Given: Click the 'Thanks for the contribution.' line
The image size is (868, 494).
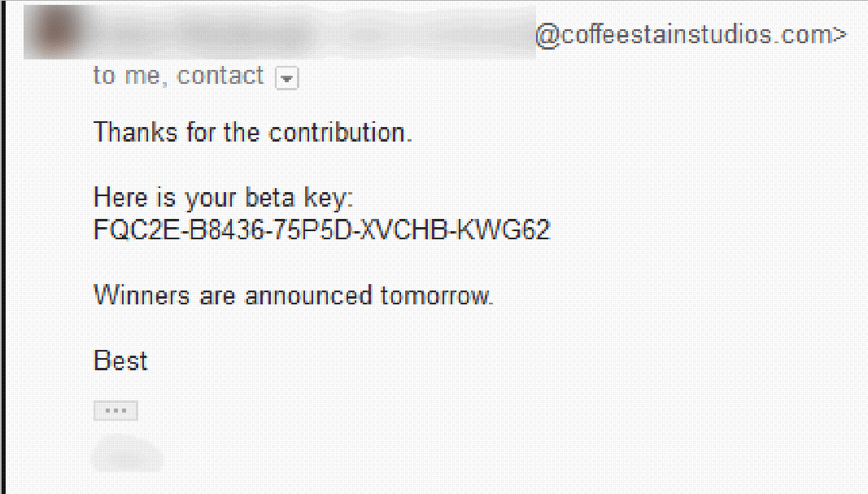Looking at the screenshot, I should (x=253, y=133).
